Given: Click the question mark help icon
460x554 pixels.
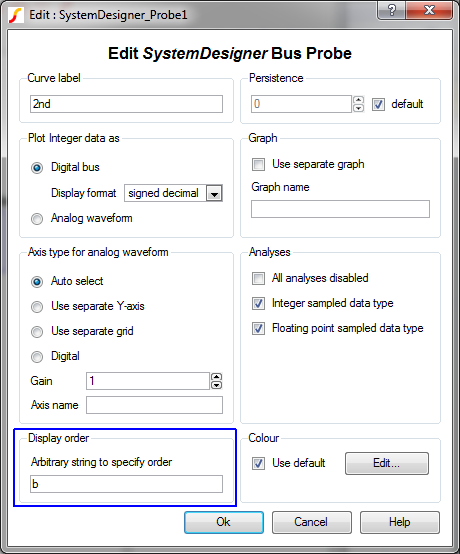Looking at the screenshot, I should (391, 11).
